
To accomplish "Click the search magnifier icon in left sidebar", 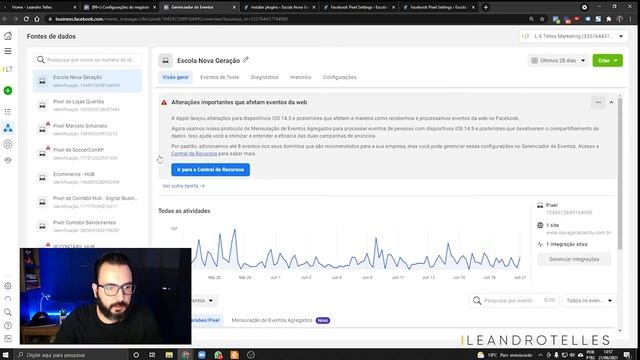I will [x=8, y=312].
